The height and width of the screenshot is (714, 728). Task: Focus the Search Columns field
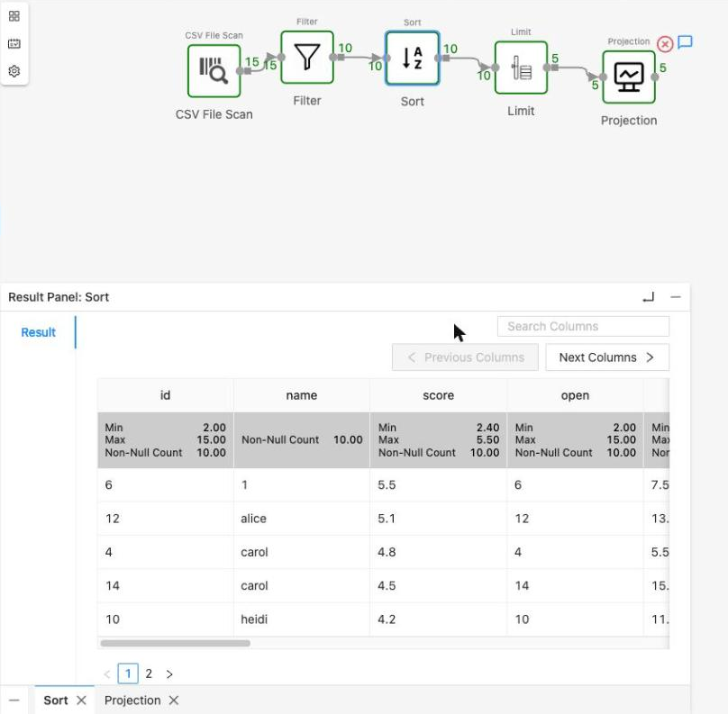[583, 326]
